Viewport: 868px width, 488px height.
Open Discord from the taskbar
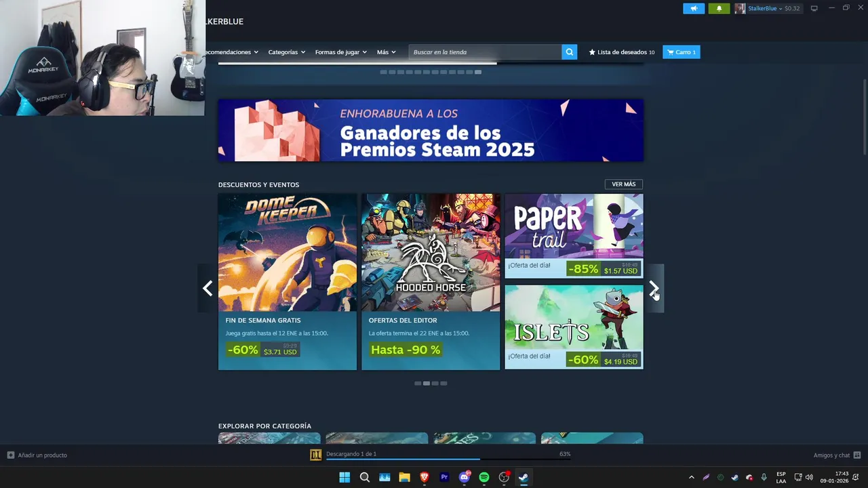click(x=465, y=477)
